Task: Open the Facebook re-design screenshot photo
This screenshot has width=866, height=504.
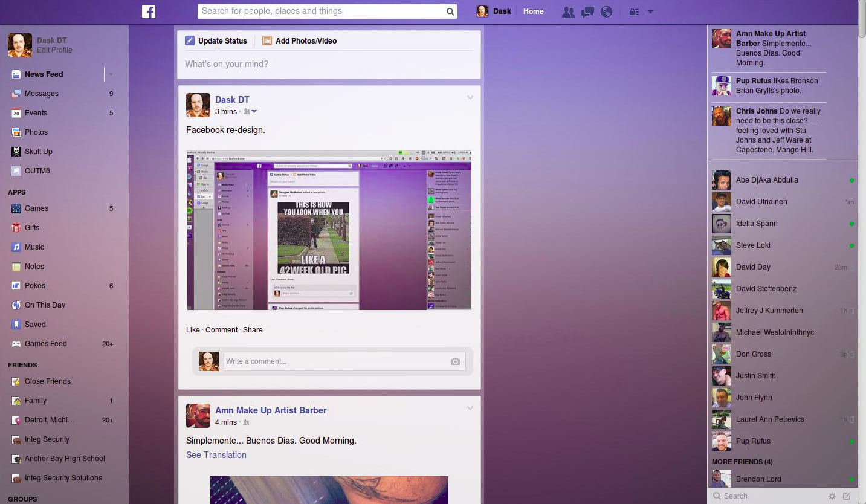Action: [x=329, y=230]
